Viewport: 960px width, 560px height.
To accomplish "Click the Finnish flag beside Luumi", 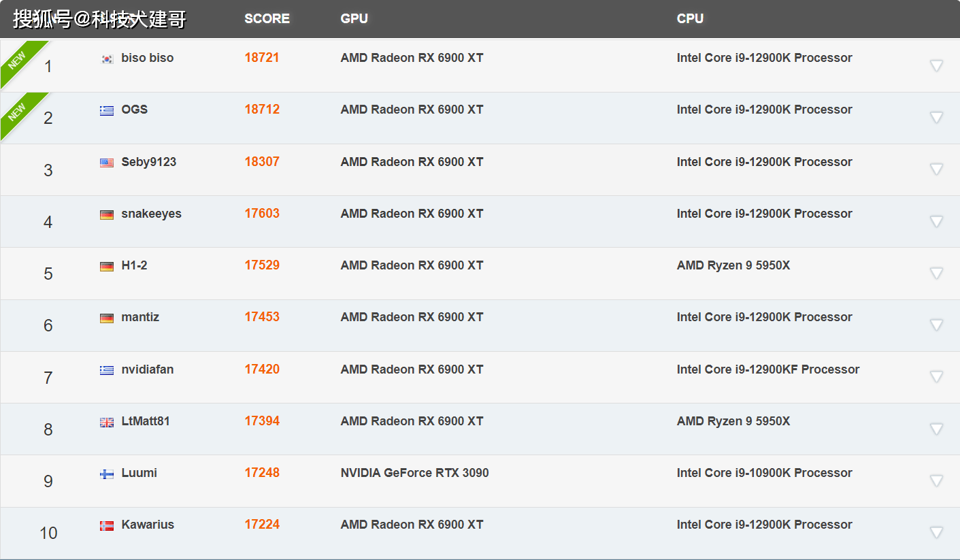I will (x=107, y=474).
